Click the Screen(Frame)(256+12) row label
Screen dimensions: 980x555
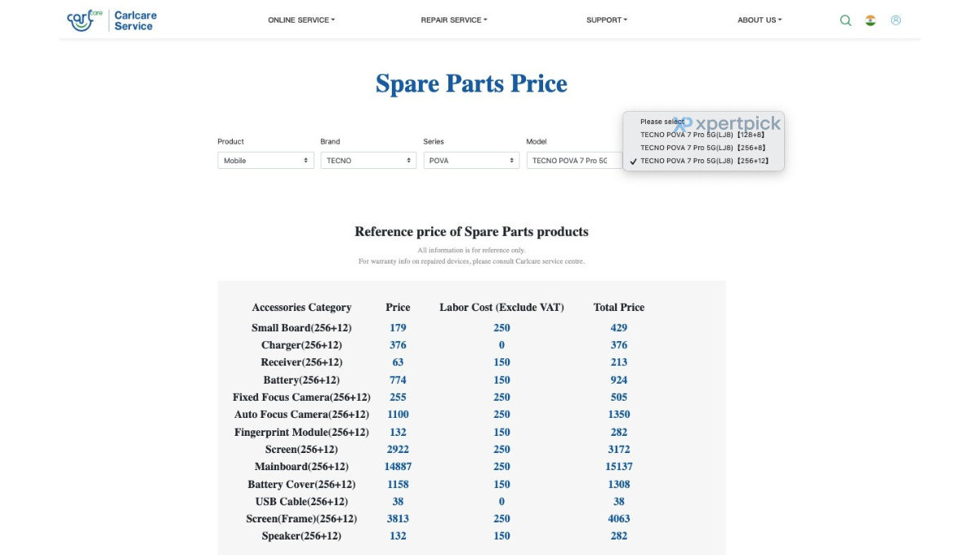(x=301, y=519)
